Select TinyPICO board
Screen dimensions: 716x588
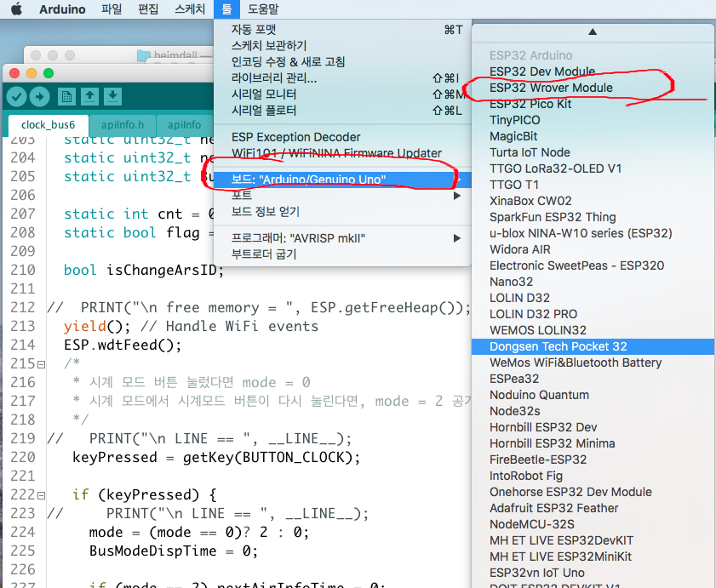(x=593, y=120)
